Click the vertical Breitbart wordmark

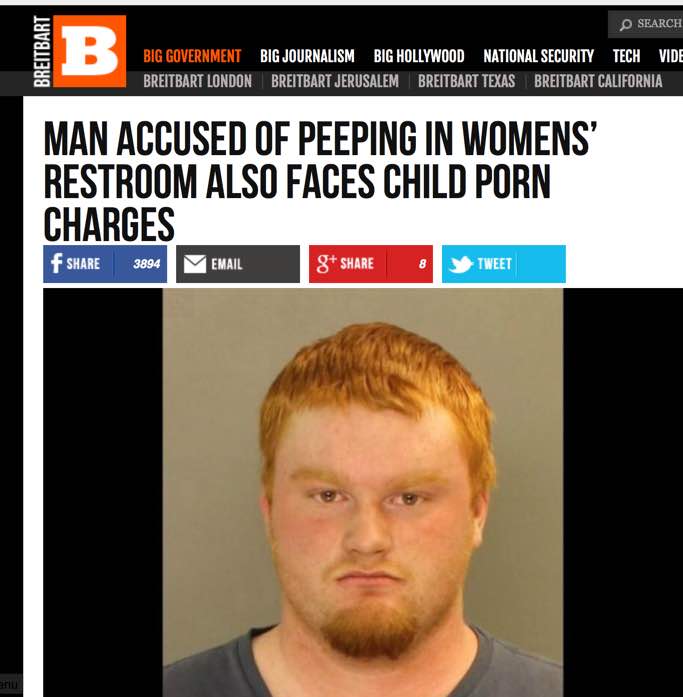pyautogui.click(x=42, y=51)
